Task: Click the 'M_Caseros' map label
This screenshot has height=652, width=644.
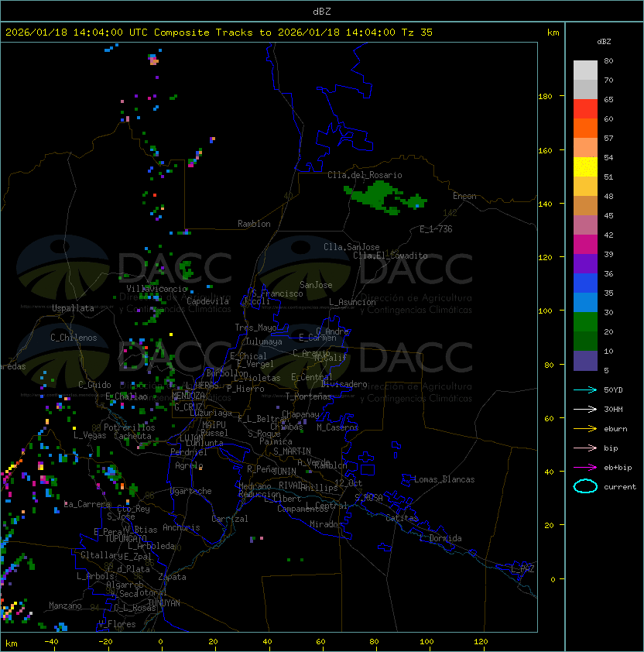Action: [337, 427]
